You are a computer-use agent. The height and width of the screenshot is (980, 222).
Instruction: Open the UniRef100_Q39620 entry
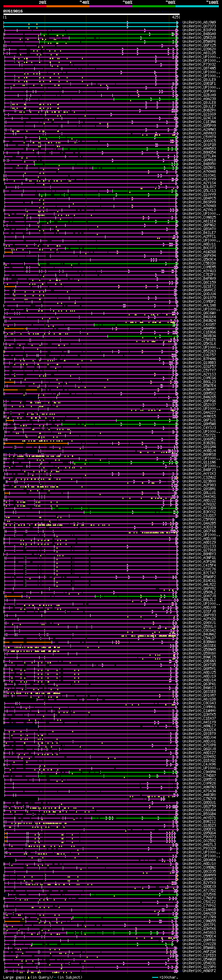pyautogui.click(x=199, y=49)
